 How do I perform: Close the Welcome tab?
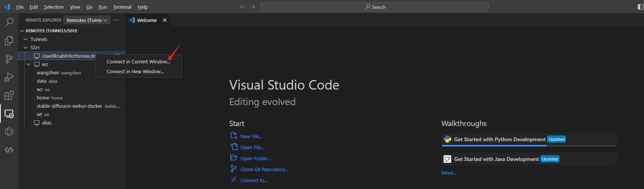coord(165,20)
